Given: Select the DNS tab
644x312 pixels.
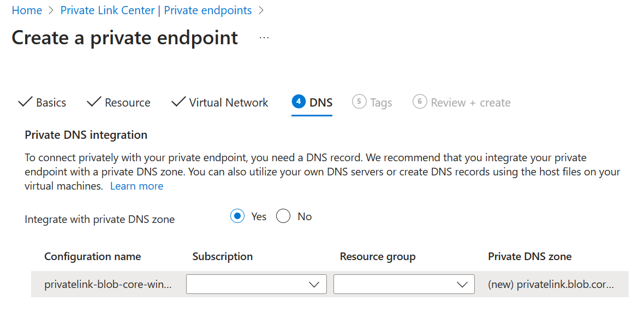Looking at the screenshot, I should click(x=312, y=102).
